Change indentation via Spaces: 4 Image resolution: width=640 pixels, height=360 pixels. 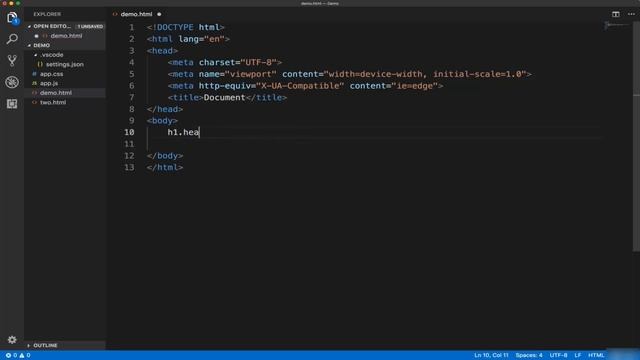tap(529, 356)
